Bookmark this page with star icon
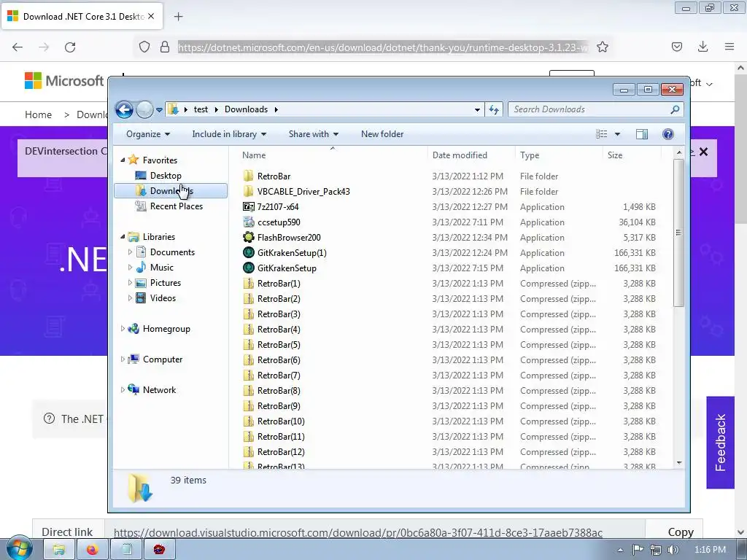The image size is (747, 560). (x=602, y=47)
